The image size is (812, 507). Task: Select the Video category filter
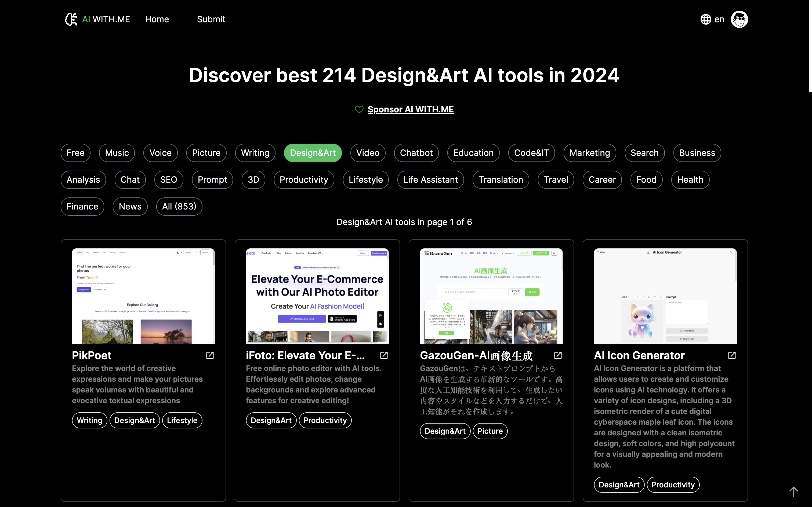coord(367,153)
